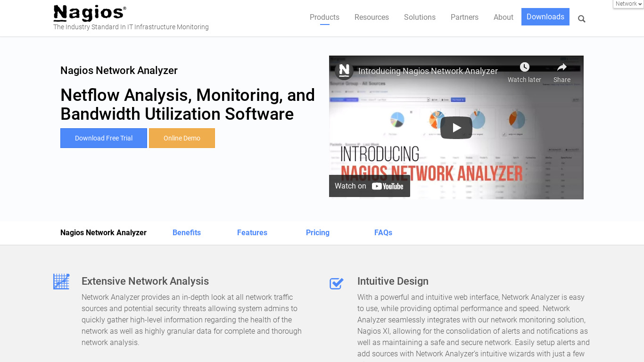Viewport: 644px width, 362px height.
Task: Click the Watch later clock icon
Action: pos(524,67)
